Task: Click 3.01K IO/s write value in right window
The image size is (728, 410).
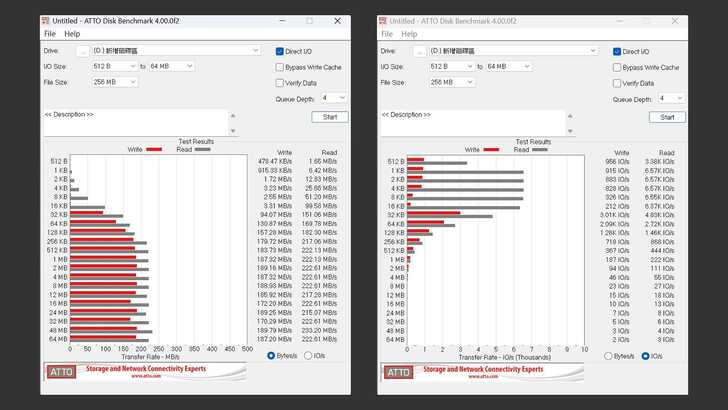Action: point(615,215)
